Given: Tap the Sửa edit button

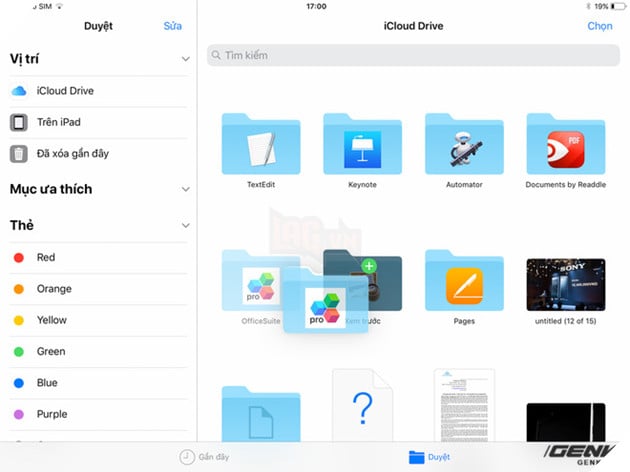Looking at the screenshot, I should click(172, 26).
